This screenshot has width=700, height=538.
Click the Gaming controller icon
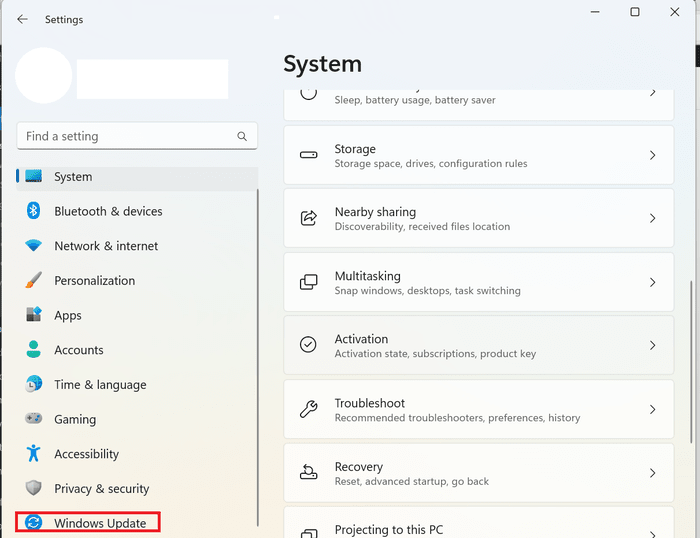33,418
